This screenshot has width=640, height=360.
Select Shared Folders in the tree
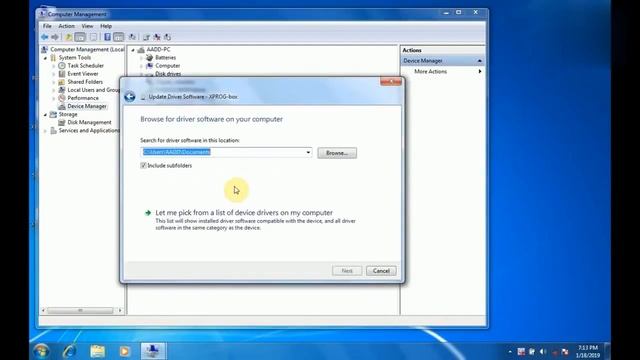85,82
